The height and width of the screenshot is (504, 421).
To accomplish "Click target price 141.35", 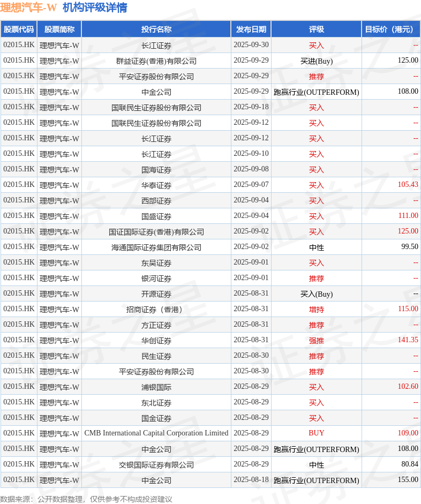I will point(391,341).
